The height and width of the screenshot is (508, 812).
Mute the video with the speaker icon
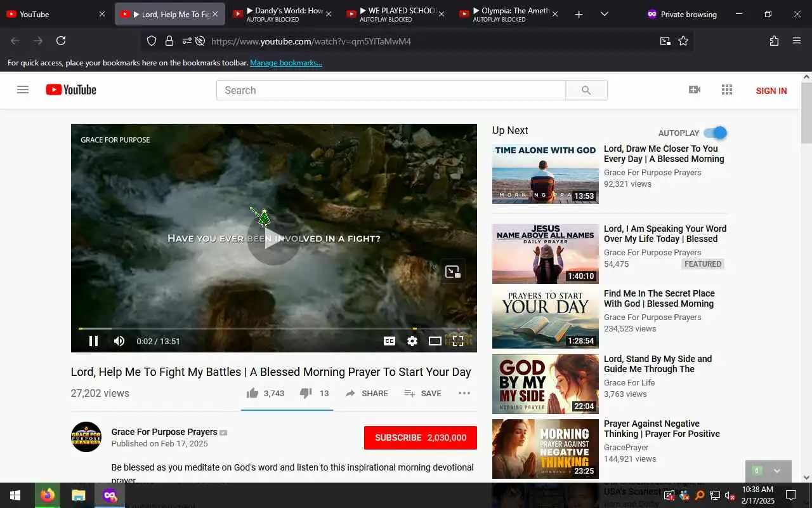point(119,341)
